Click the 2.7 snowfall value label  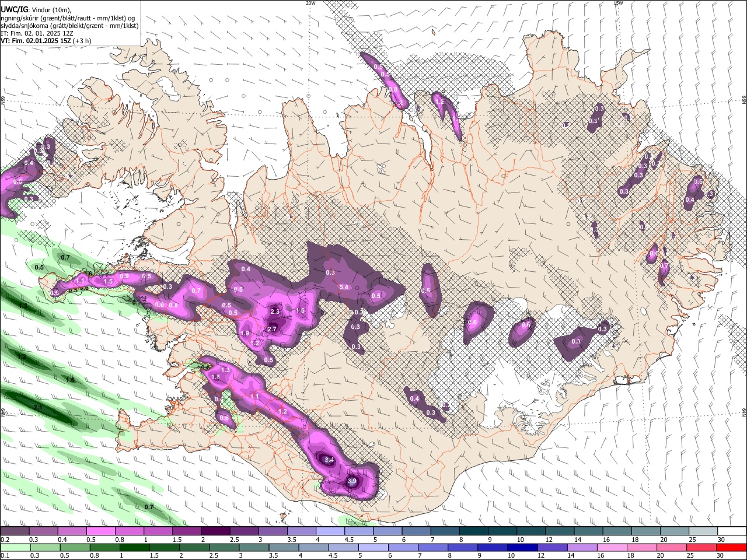pyautogui.click(x=271, y=329)
